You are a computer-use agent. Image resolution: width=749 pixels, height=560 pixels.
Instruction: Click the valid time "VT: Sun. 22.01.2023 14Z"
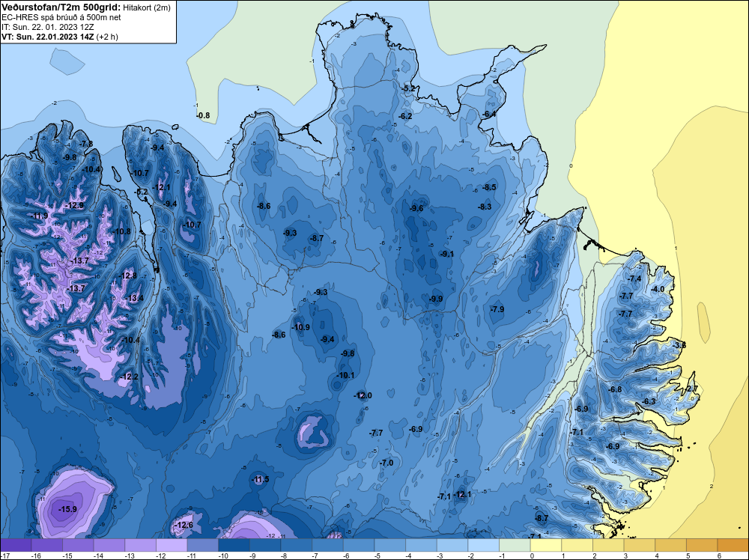coord(48,37)
